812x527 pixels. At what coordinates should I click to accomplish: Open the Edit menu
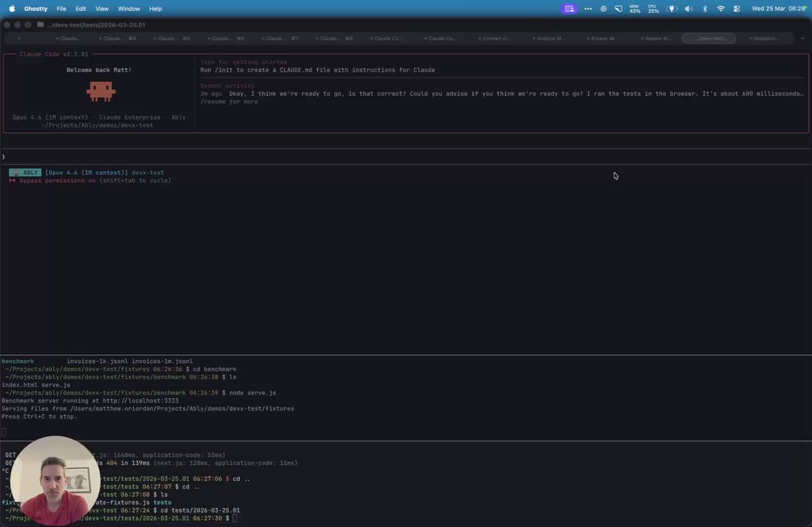click(x=81, y=9)
